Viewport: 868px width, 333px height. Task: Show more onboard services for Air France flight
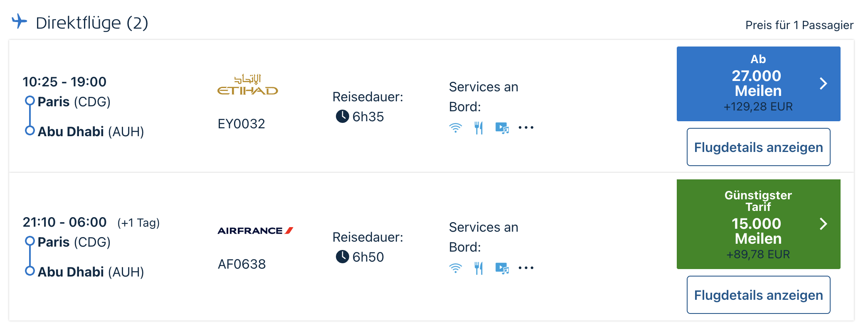coord(526,268)
